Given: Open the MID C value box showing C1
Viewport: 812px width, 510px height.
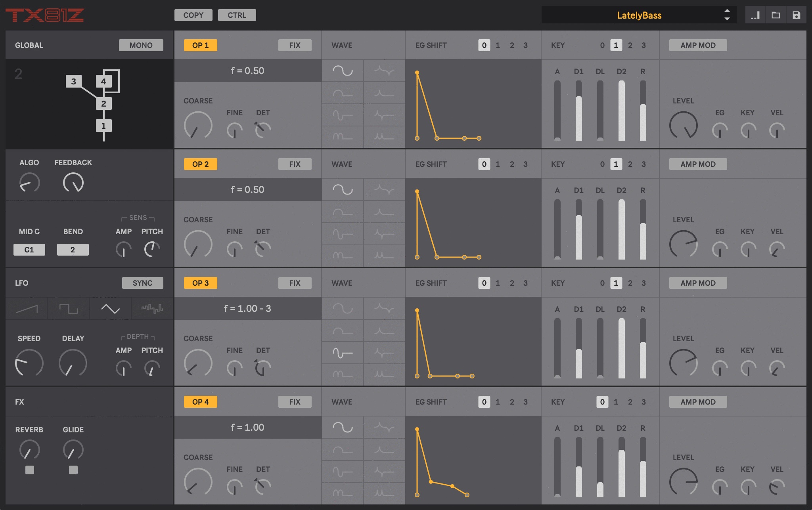Looking at the screenshot, I should (x=29, y=250).
